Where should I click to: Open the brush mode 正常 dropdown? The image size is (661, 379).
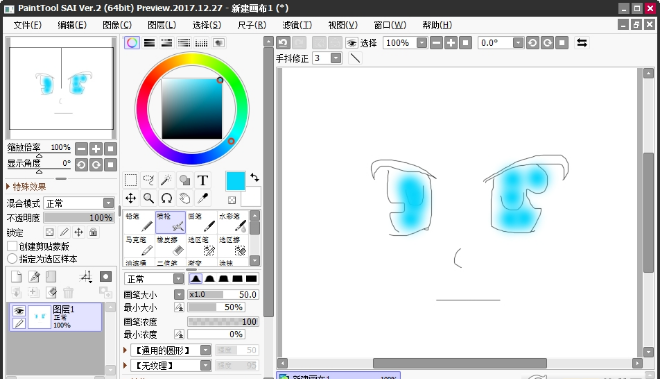(179, 279)
